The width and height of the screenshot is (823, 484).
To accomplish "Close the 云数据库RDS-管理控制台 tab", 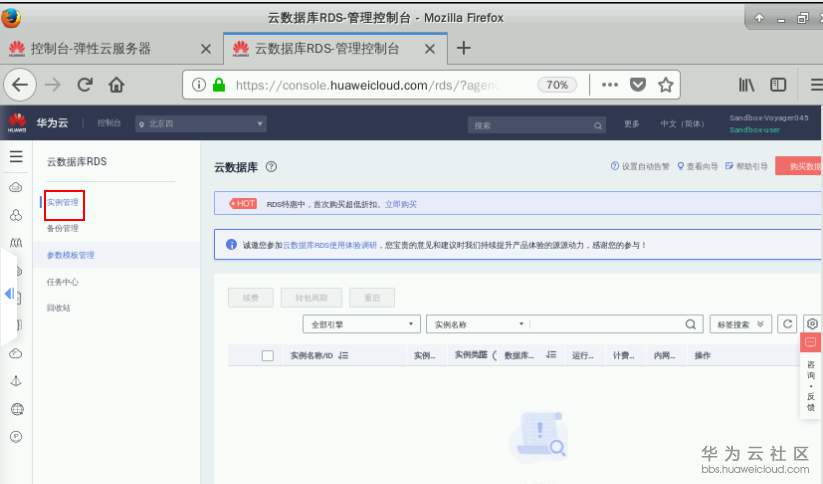I will (x=430, y=49).
